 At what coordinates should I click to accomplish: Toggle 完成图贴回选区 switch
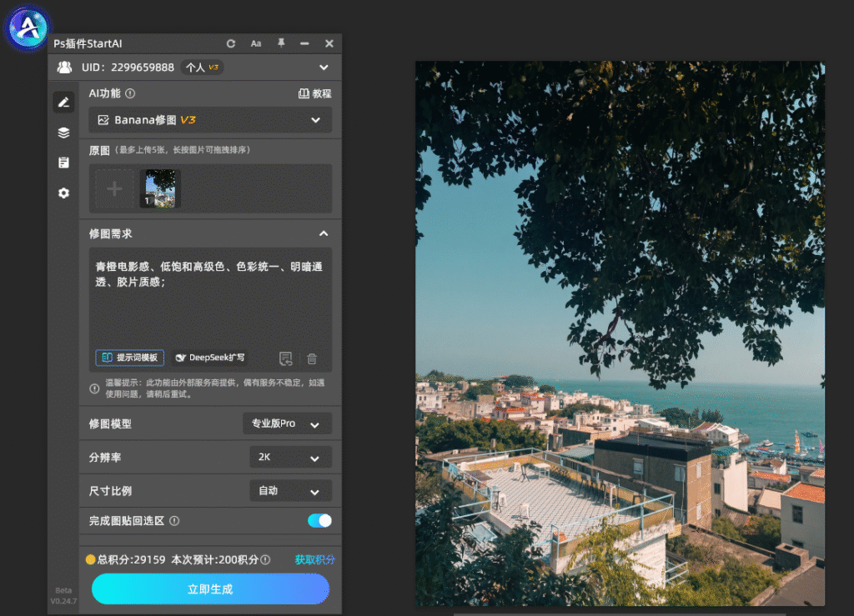[x=319, y=521]
